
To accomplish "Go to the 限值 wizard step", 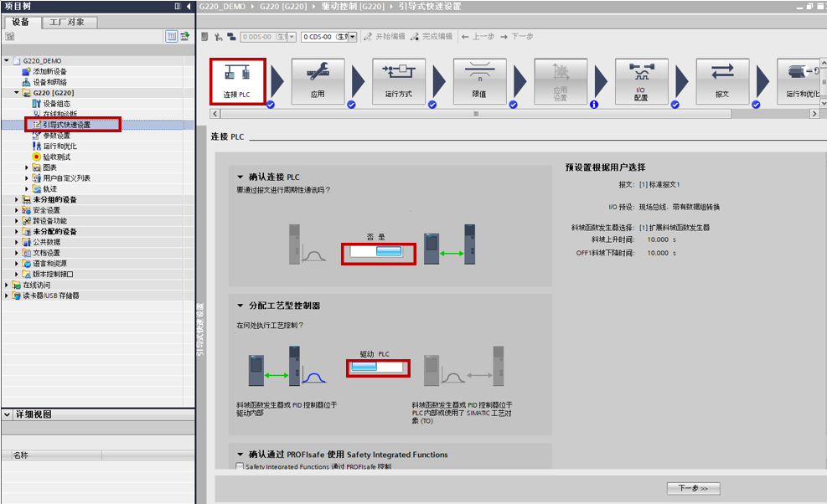I will coord(479,81).
